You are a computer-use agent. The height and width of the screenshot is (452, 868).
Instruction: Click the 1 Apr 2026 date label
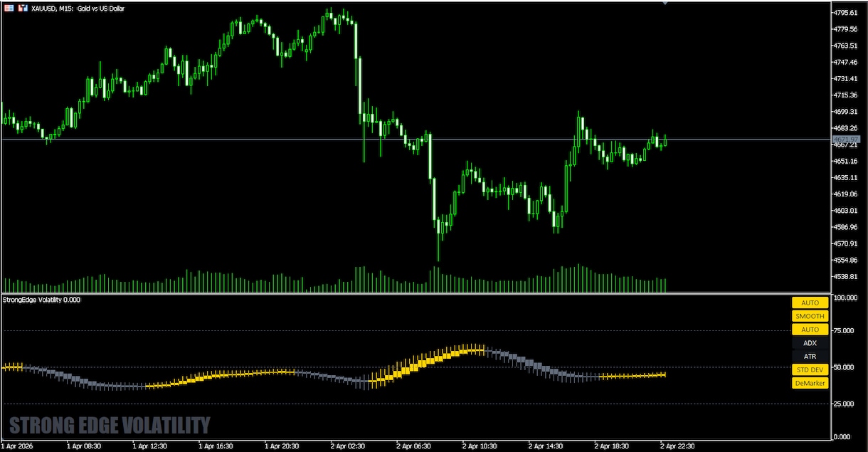pos(17,446)
